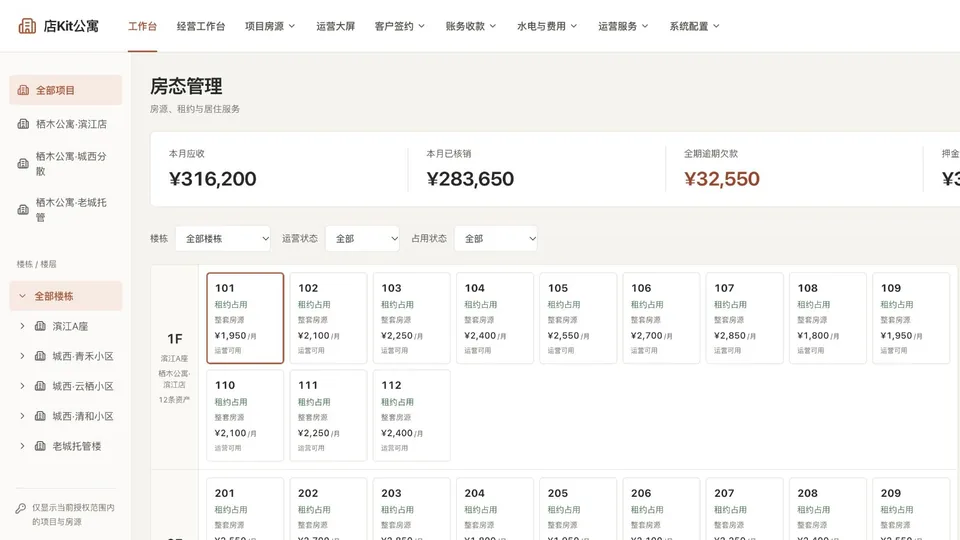Click the building icon beside 滨江A座
Screen dimensions: 960x540
[x=40, y=326]
